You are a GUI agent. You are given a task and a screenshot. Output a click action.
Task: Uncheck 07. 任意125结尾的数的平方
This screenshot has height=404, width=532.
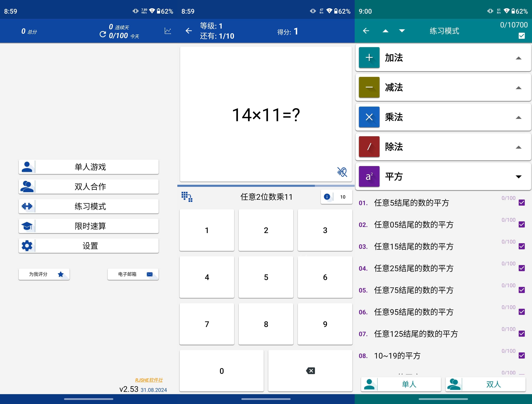[522, 334]
